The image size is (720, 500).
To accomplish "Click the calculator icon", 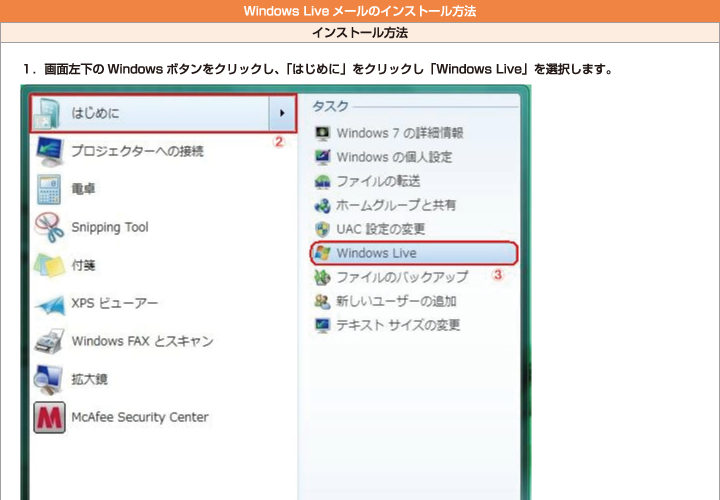I will pyautogui.click(x=49, y=189).
